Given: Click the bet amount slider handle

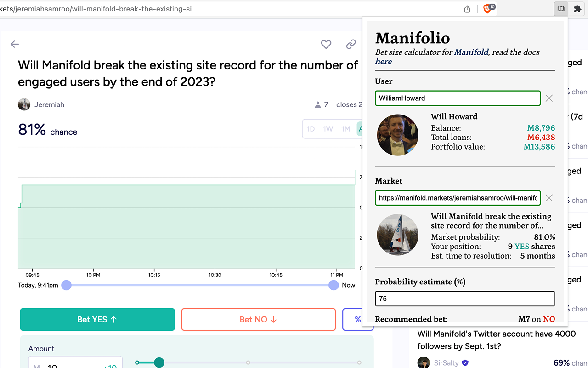Looking at the screenshot, I should click(159, 362).
